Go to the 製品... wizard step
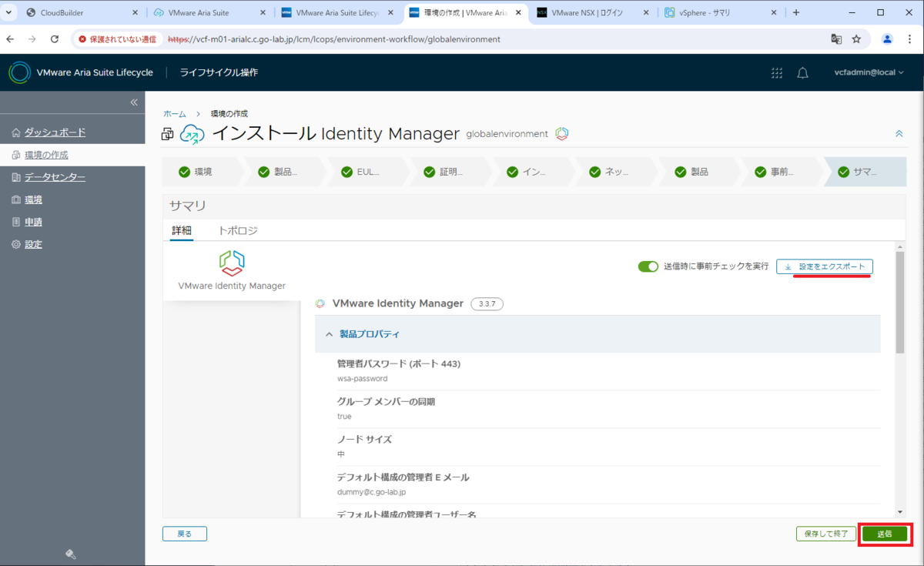The width and height of the screenshot is (924, 566). tap(285, 172)
